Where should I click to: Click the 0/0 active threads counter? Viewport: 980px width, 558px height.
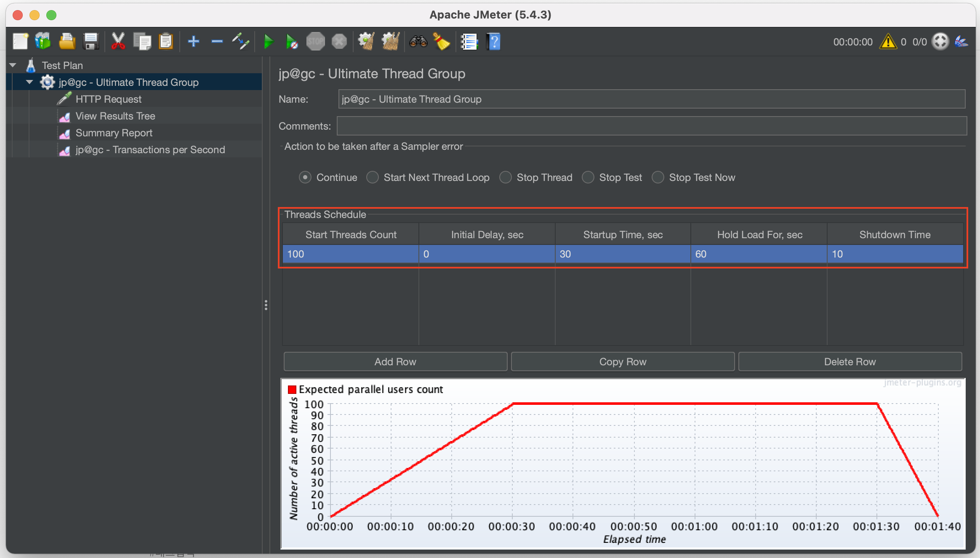click(919, 42)
